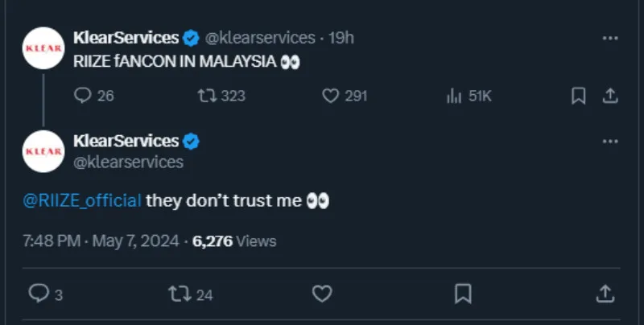Reply to the RIIZE FANCON tweet

pyautogui.click(x=84, y=96)
